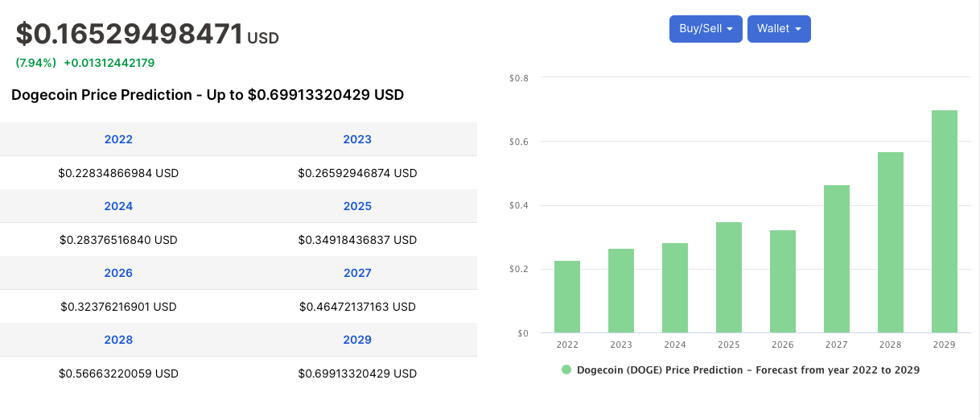This screenshot has width=980, height=417.
Task: Click the $0.4 y-axis label
Action: [x=519, y=205]
